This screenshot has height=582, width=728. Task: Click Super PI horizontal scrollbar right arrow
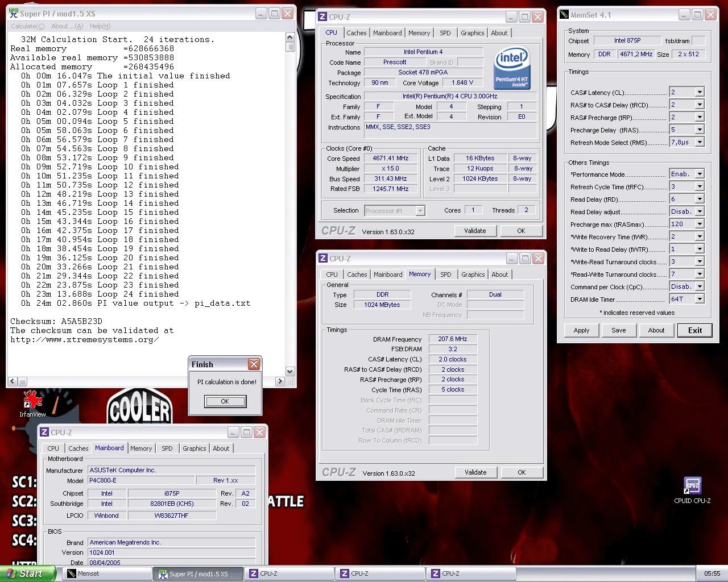point(280,381)
